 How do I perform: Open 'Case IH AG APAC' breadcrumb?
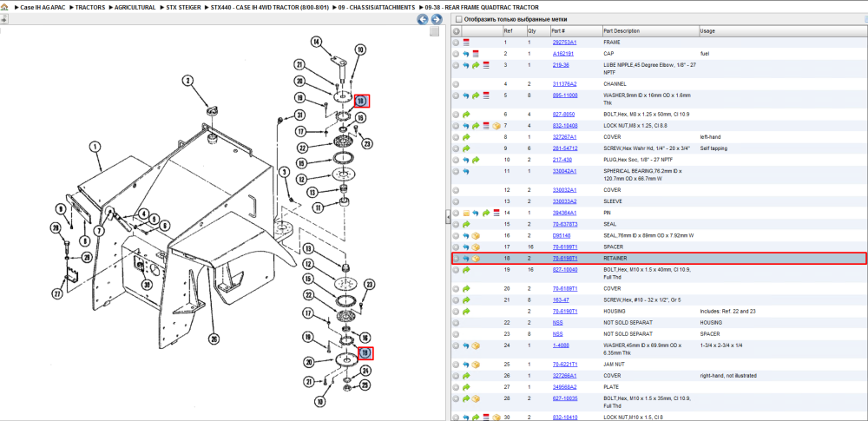point(43,7)
